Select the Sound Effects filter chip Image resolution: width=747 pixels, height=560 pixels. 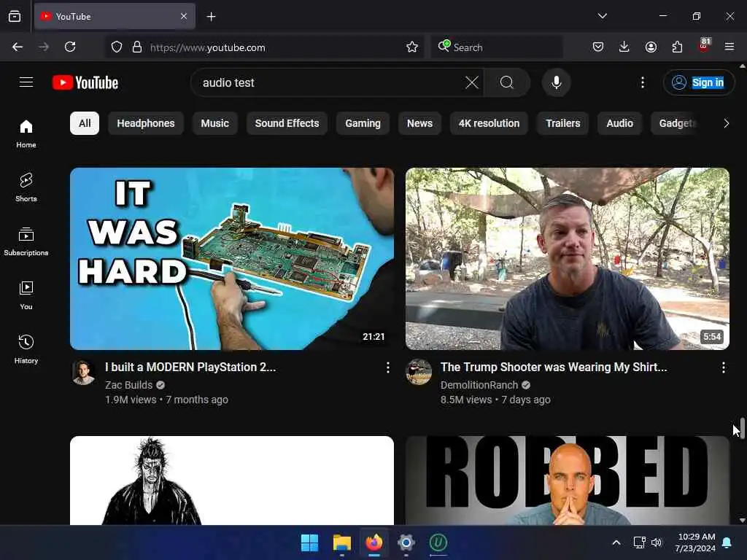287,123
